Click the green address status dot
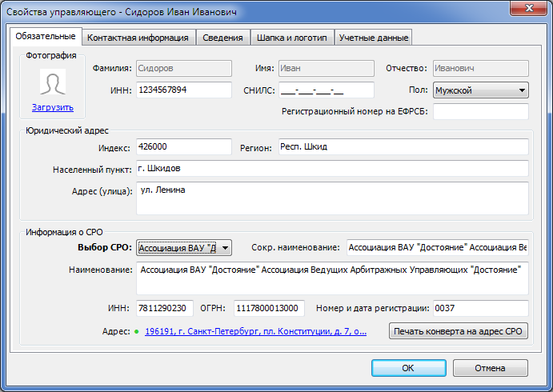 [137, 331]
